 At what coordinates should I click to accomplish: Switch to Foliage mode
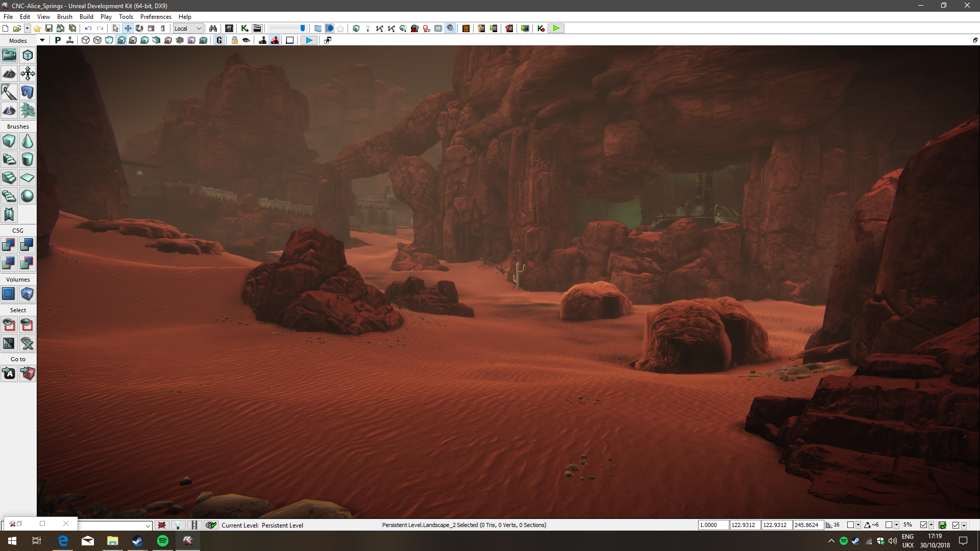28,110
